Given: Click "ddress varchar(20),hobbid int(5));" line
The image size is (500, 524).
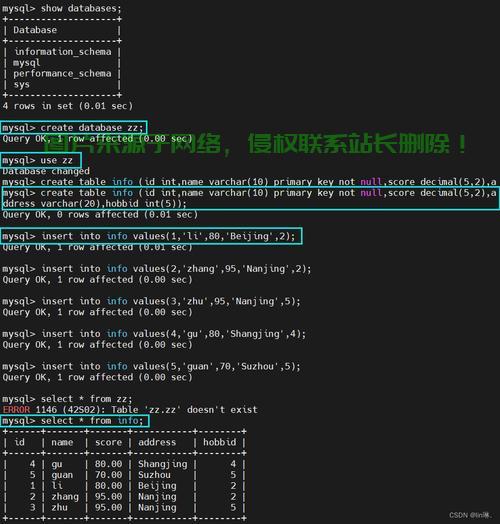Looking at the screenshot, I should [x=94, y=204].
